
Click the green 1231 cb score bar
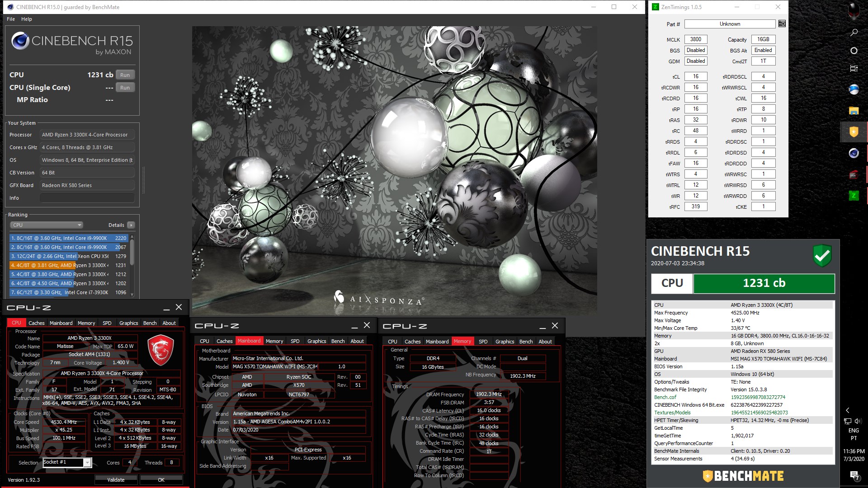tap(764, 283)
